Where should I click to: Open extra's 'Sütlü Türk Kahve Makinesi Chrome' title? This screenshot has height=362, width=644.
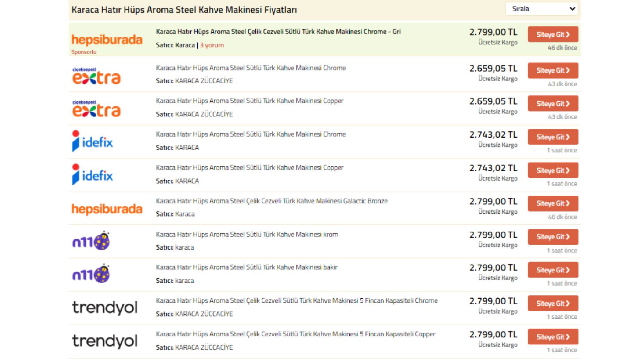point(251,68)
